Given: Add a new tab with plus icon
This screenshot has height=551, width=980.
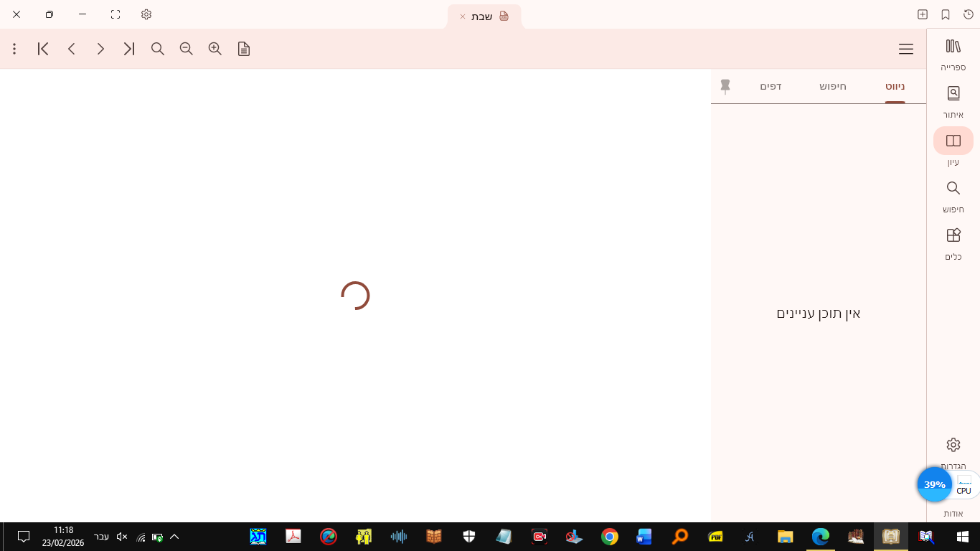Looking at the screenshot, I should tap(923, 14).
